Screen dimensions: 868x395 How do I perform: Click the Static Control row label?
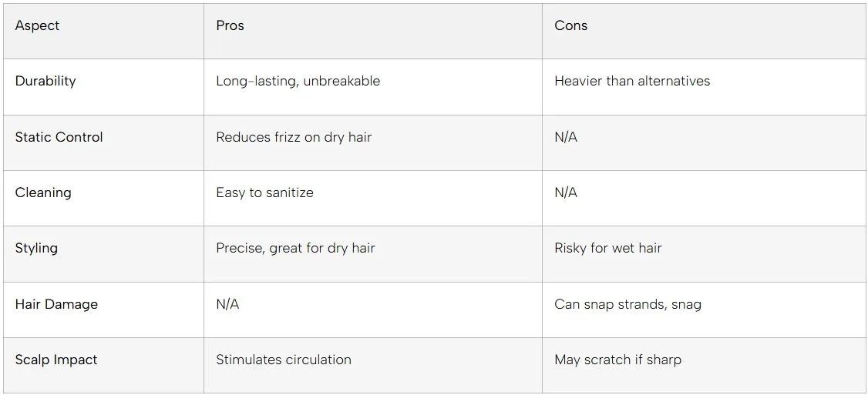pos(59,137)
